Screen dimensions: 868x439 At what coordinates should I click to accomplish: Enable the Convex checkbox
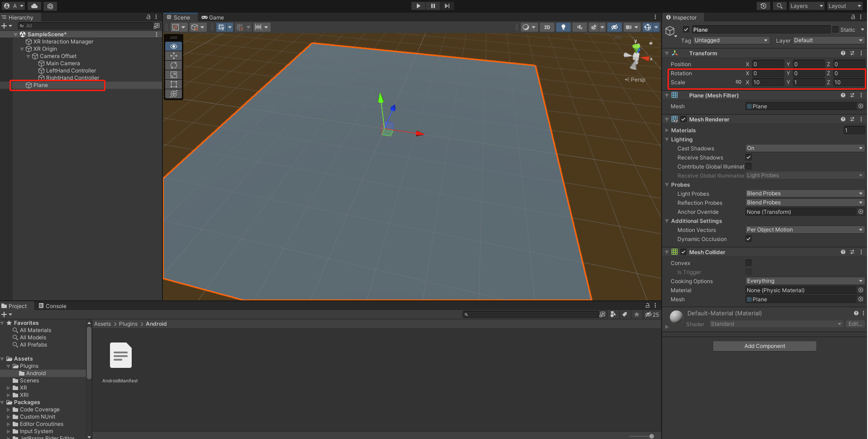[x=749, y=263]
